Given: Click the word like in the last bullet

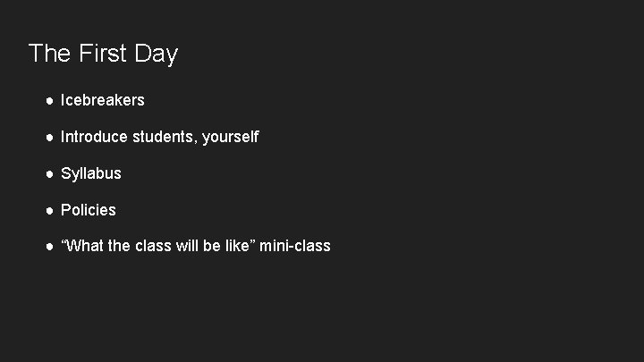Looking at the screenshot, I should pyautogui.click(x=237, y=246).
